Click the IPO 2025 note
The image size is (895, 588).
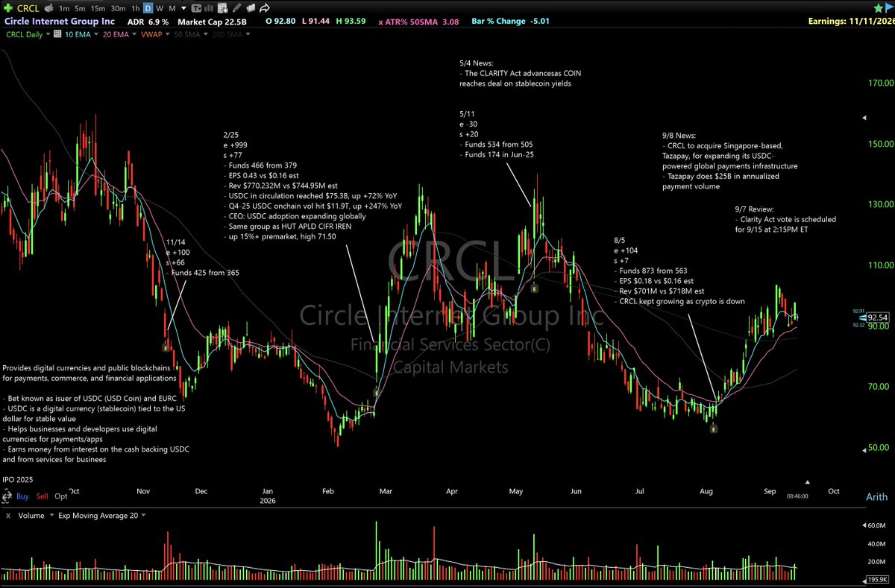click(x=18, y=479)
